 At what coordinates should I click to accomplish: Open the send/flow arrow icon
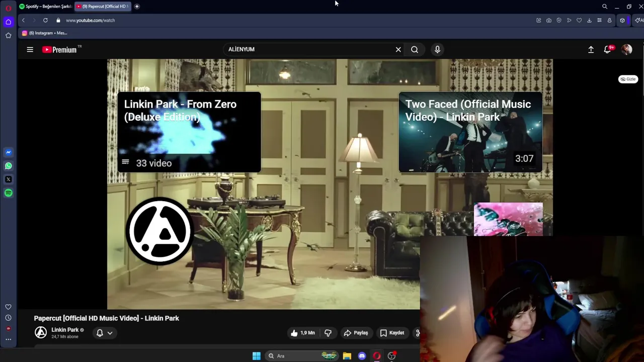click(569, 20)
